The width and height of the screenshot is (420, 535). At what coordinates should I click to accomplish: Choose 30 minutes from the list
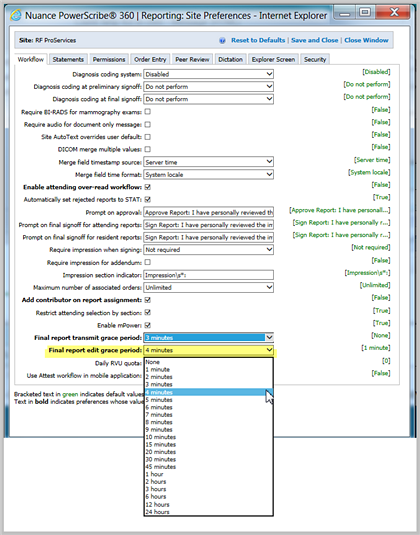[208, 460]
